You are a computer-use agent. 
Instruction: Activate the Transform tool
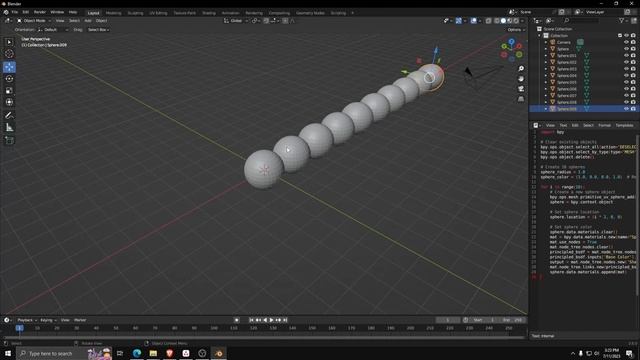9,102
